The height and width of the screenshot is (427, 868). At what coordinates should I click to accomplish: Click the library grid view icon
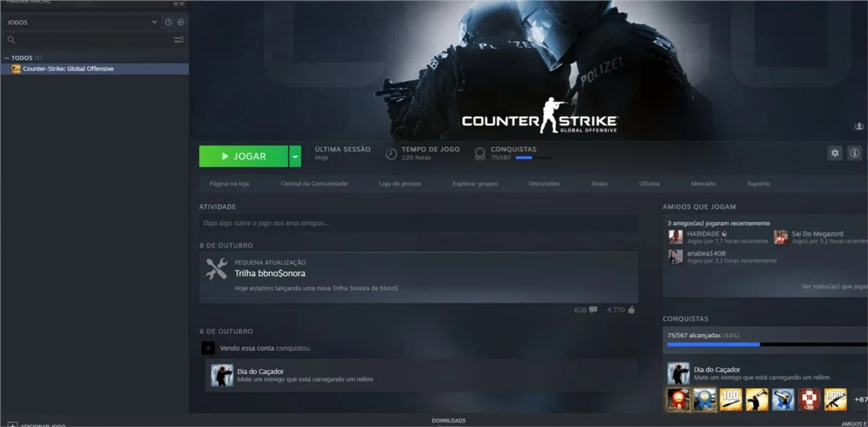pos(179,3)
